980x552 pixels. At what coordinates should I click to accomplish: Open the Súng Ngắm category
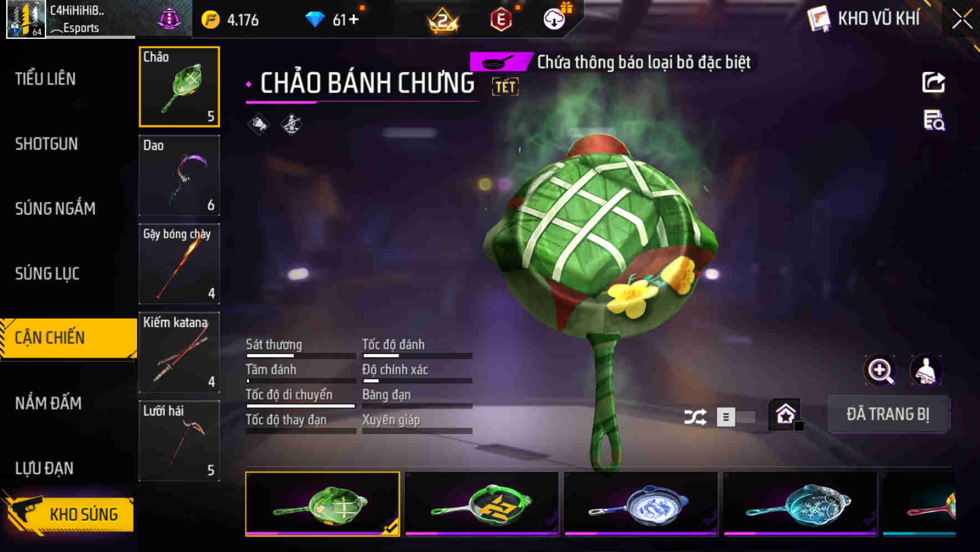(x=55, y=208)
